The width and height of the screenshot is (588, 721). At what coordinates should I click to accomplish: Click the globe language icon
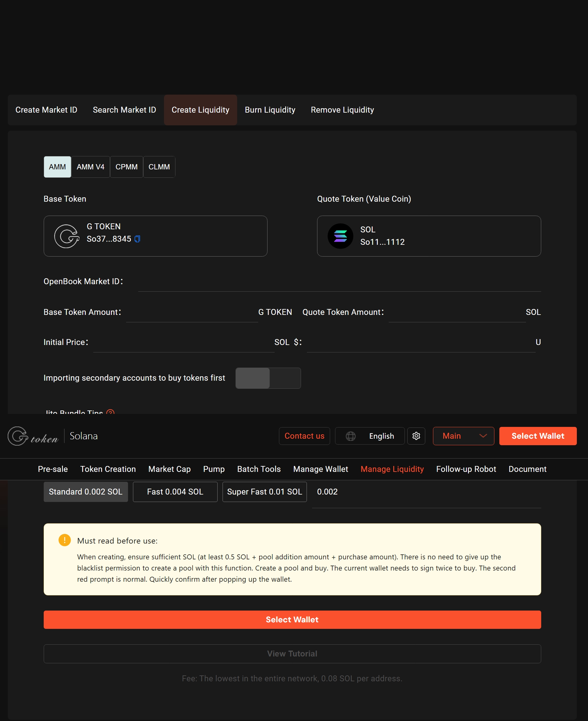351,436
